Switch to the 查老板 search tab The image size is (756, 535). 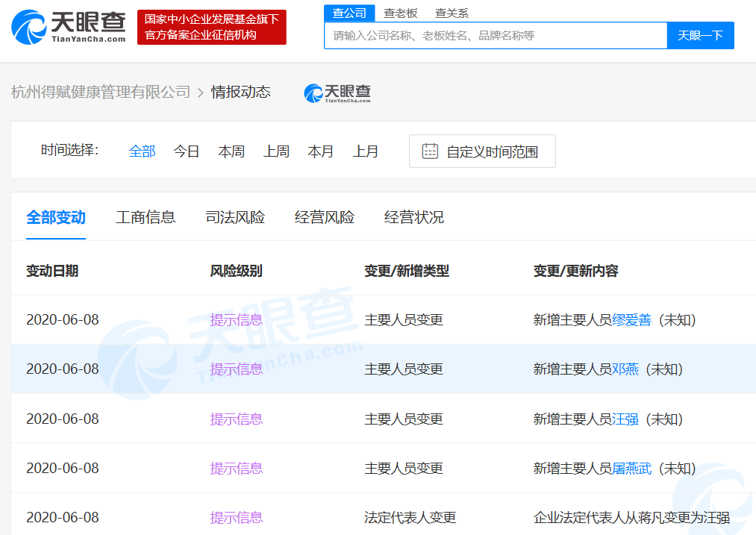click(x=401, y=13)
